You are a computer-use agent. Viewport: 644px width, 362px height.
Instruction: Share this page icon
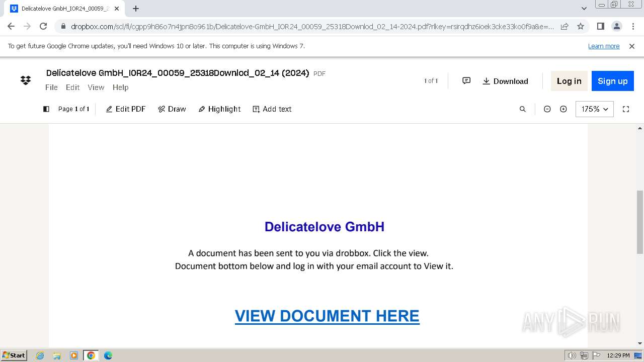pyautogui.click(x=565, y=26)
